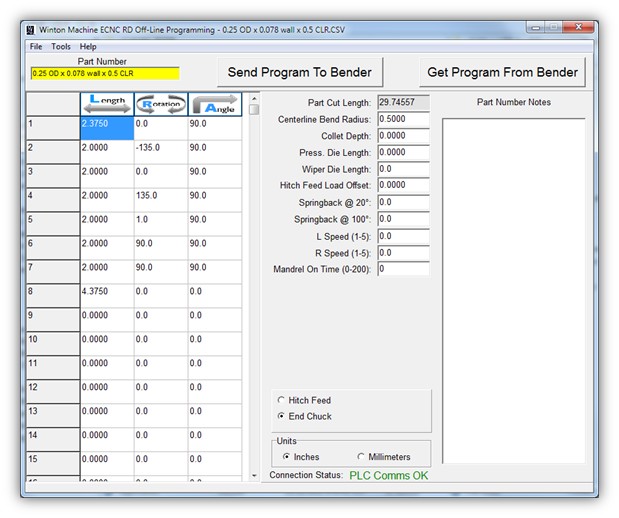
Task: Select the Hitch Feed radio button
Action: click(281, 400)
